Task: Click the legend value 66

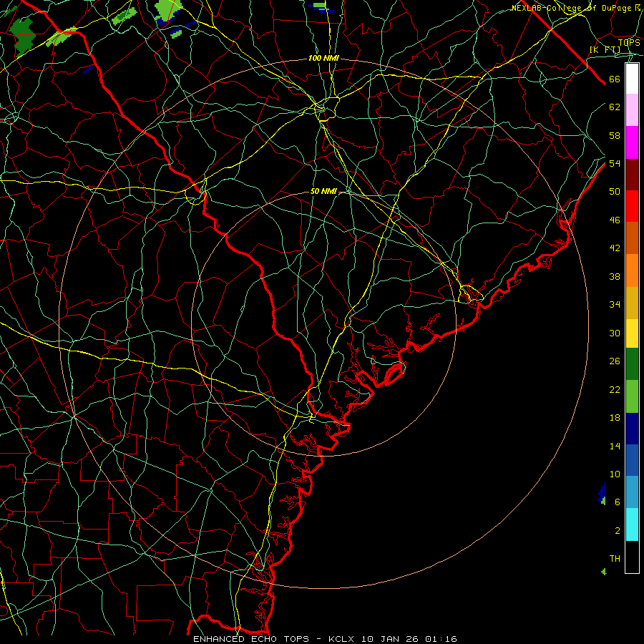Action: (615, 79)
